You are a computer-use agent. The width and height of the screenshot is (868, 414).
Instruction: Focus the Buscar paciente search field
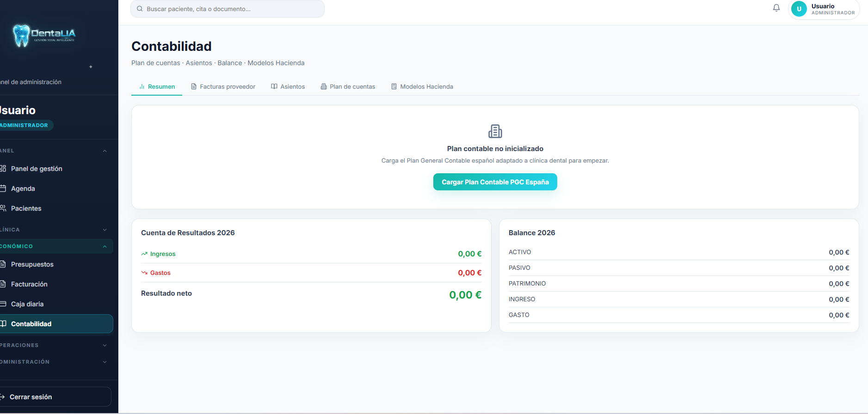click(x=231, y=9)
